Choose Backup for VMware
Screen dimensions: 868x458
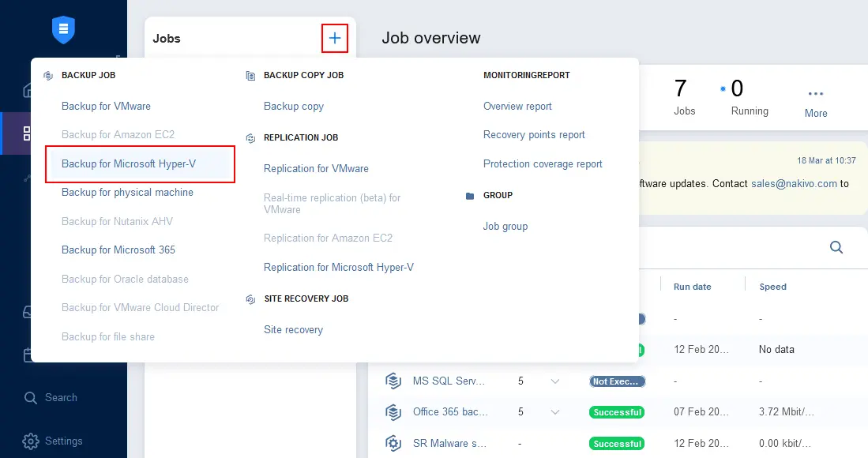(106, 106)
